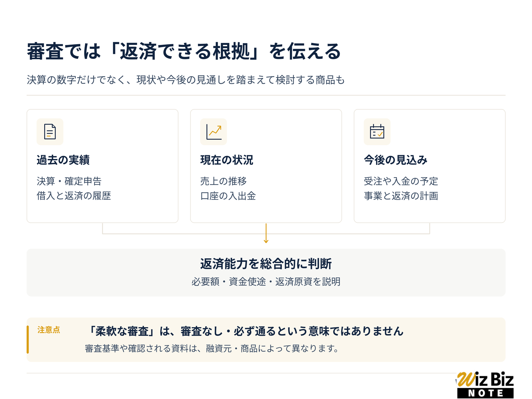Click the text 口座の入出金
The image size is (532, 399).
tap(228, 196)
